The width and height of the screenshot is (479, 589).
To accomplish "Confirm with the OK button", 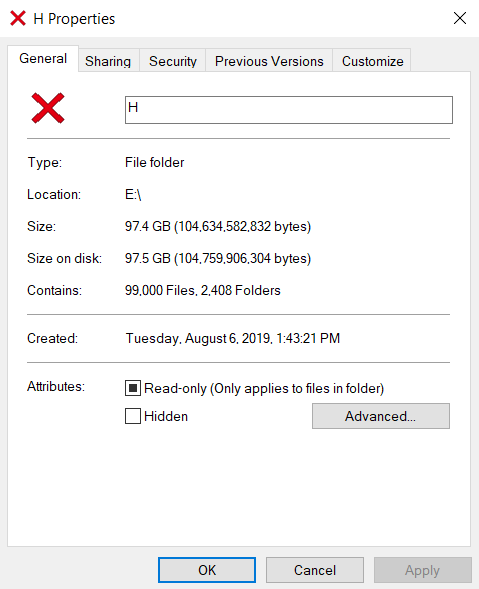I will (207, 570).
